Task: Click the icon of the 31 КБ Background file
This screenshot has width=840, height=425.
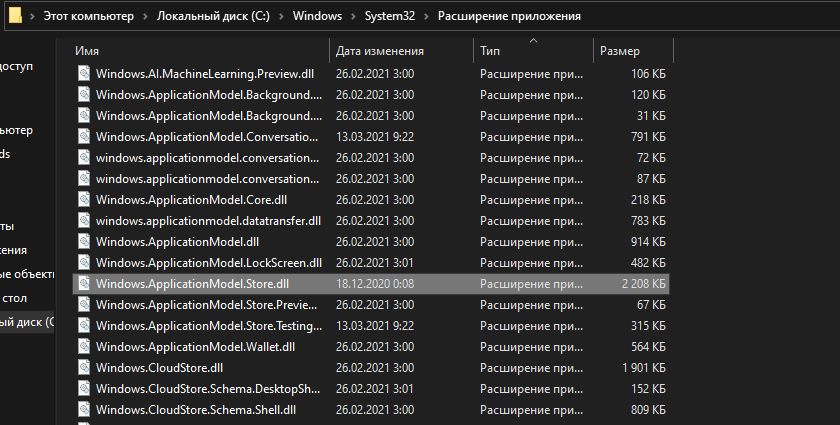Action: [84, 116]
